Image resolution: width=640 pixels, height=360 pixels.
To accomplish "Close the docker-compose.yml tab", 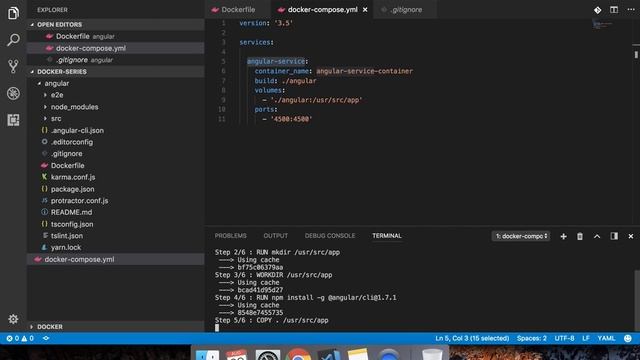I will point(365,9).
